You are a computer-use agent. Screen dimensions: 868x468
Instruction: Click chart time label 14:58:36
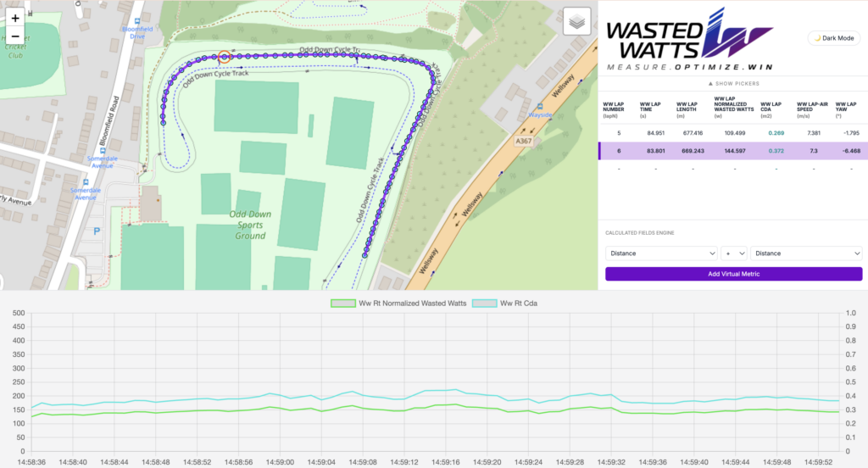click(x=31, y=462)
